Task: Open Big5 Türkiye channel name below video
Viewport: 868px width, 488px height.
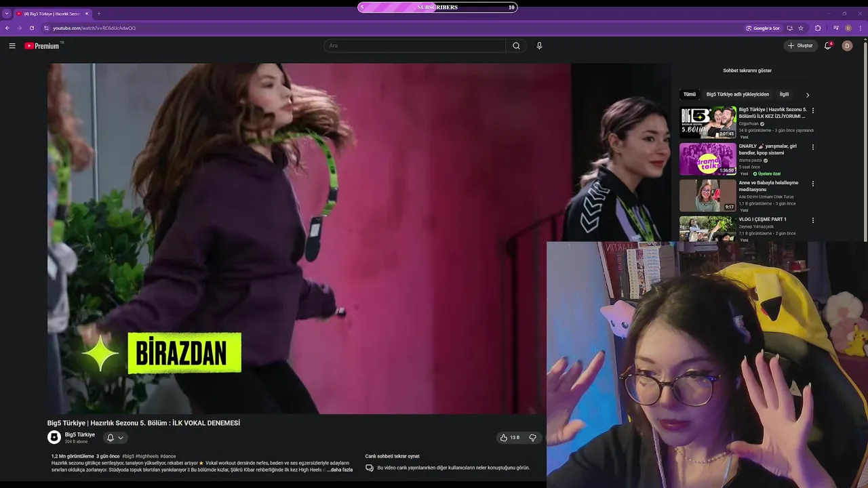Action: click(80, 434)
